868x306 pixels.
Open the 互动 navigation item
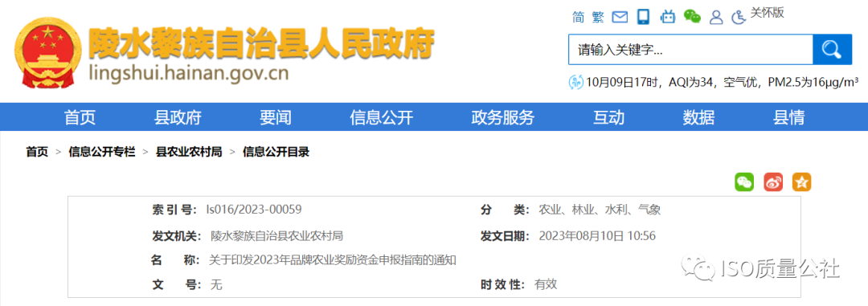tap(609, 117)
